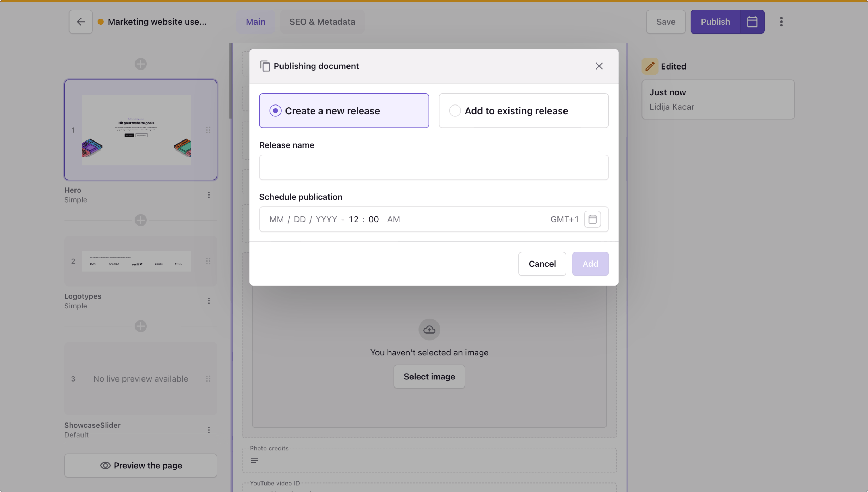The height and width of the screenshot is (492, 868).
Task: Open the document more options menu
Action: [x=781, y=22]
